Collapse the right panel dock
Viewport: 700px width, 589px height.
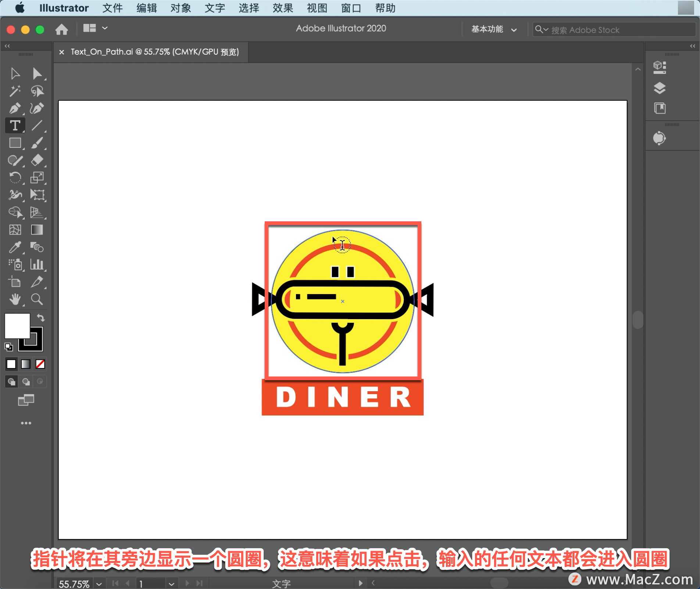tap(693, 46)
